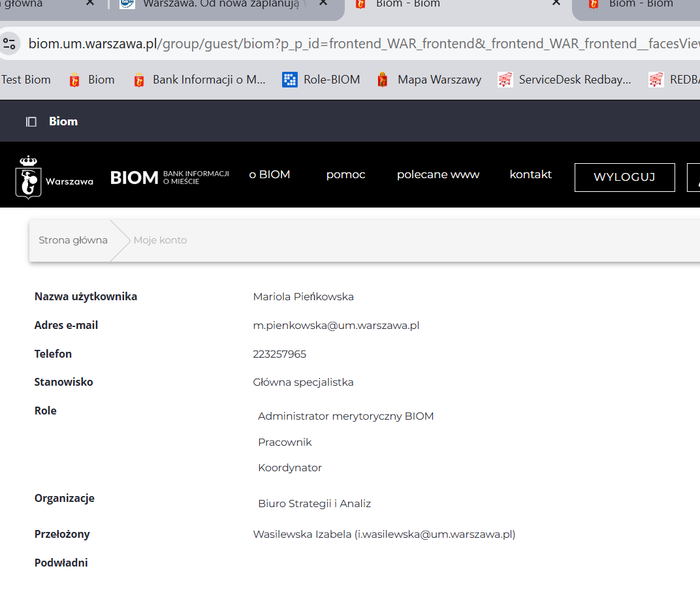Close the active Biom tab

tap(556, 3)
